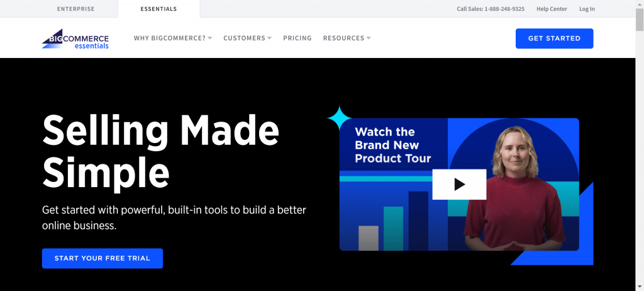The height and width of the screenshot is (291, 644).
Task: Open the Watch the Brand New Product Tour thumbnail
Action: [459, 185]
